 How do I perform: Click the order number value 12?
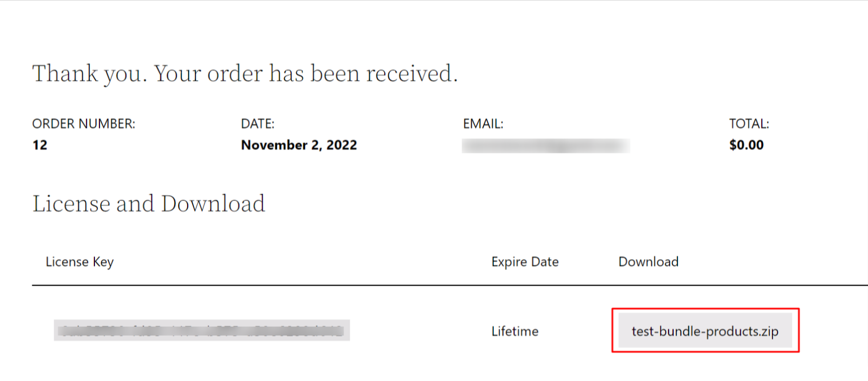[x=40, y=145]
